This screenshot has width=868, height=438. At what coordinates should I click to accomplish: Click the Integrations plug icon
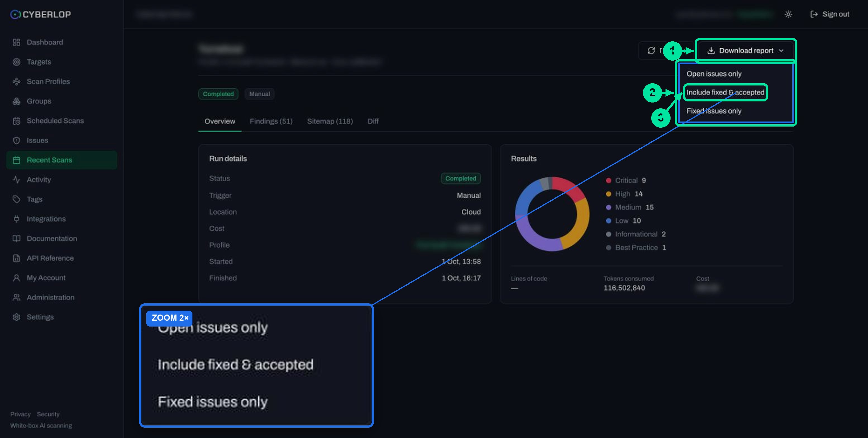[x=16, y=219]
